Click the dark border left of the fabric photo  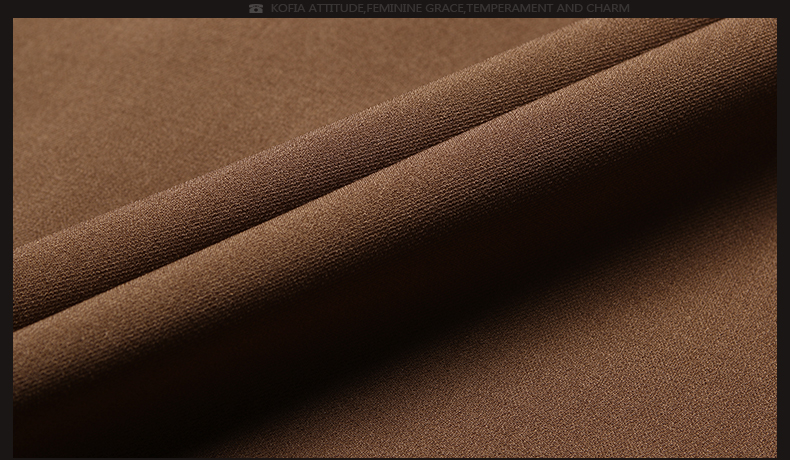(x=6, y=238)
